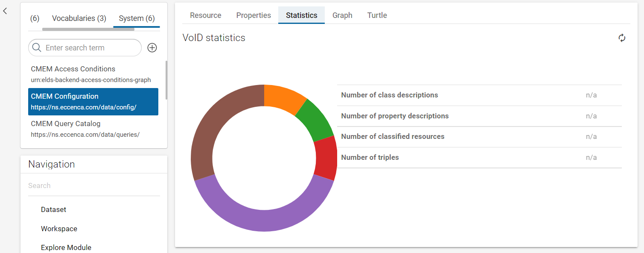Open Workspace in Navigation list
Image resolution: width=644 pixels, height=253 pixels.
59,229
